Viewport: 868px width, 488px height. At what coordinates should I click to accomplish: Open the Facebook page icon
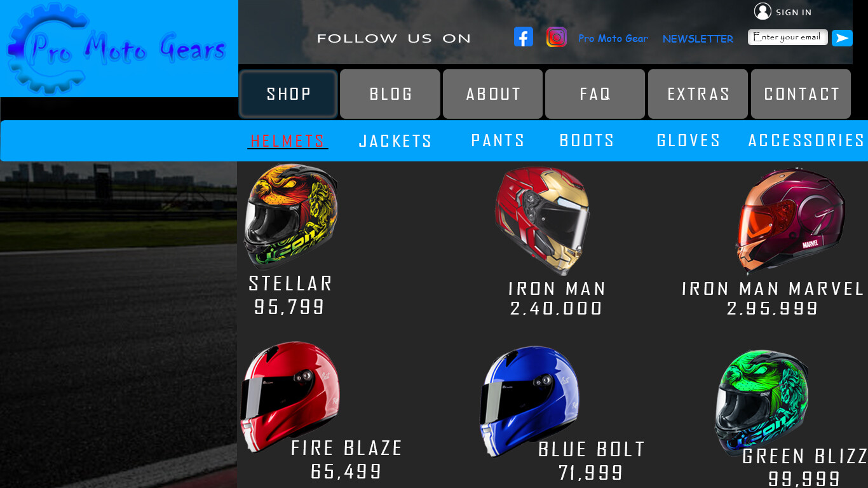tap(524, 37)
